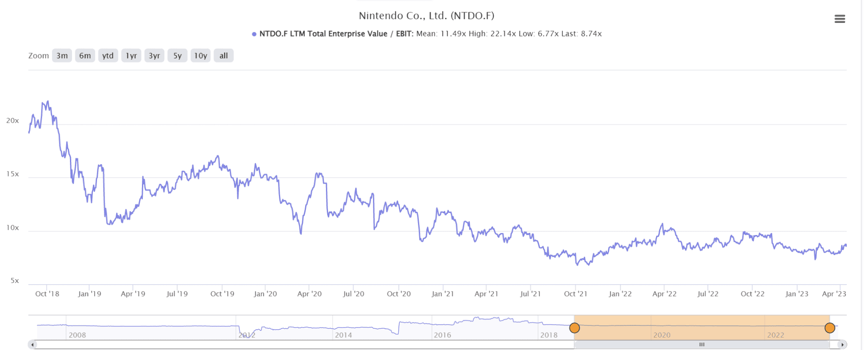Click the Jul '21 x-axis label
868x350 pixels.
(x=530, y=294)
